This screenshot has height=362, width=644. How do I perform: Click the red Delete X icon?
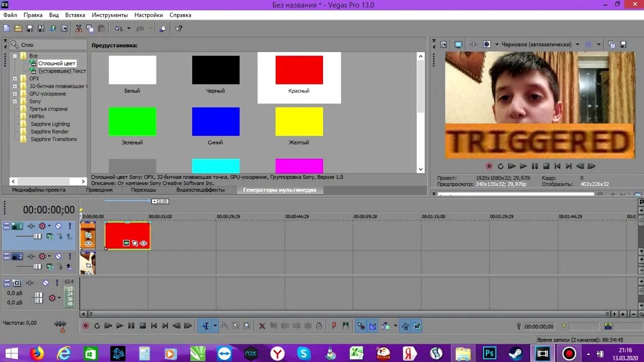click(x=262, y=326)
